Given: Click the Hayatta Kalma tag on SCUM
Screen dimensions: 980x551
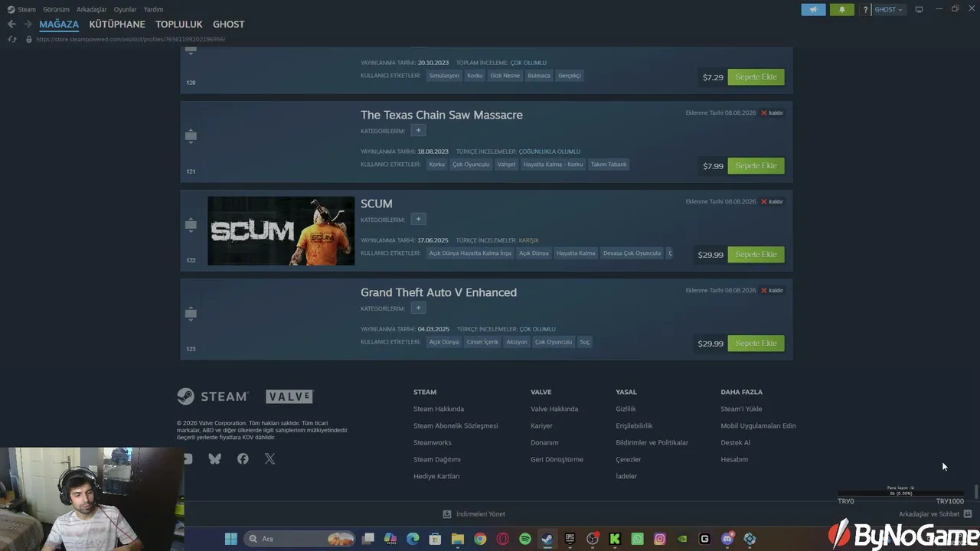Looking at the screenshot, I should click(576, 253).
